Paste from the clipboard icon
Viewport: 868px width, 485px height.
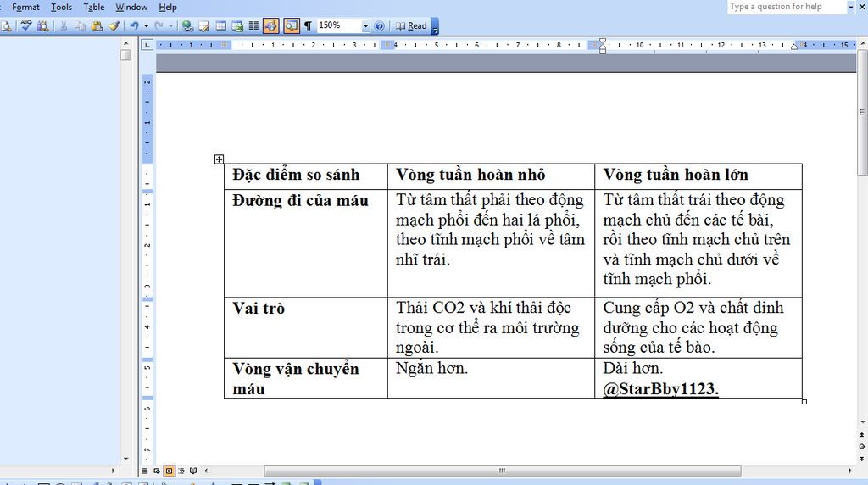(97, 25)
